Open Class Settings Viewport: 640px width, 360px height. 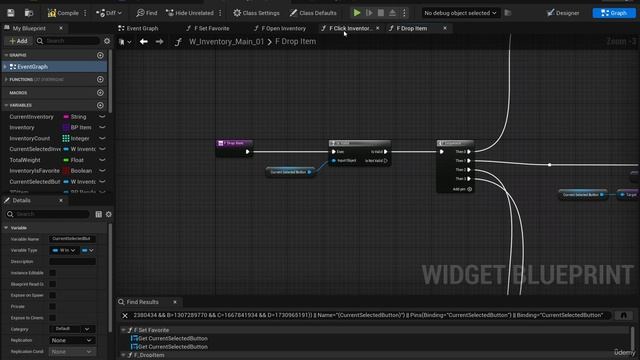[256, 13]
